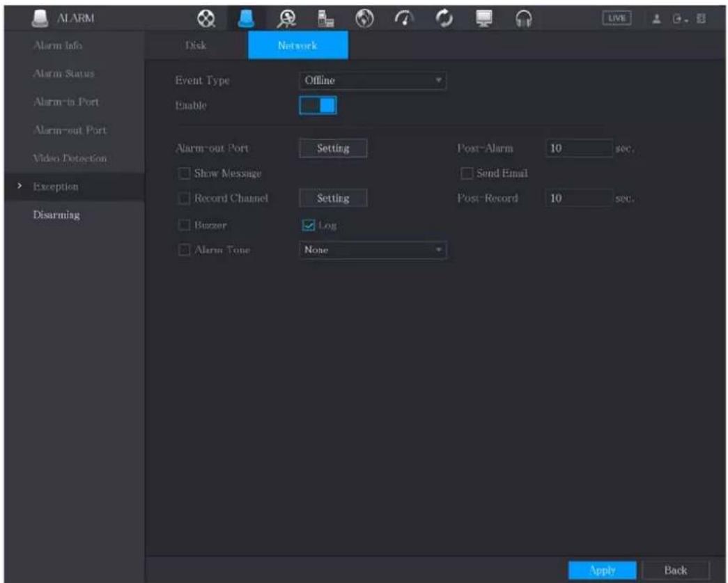
Task: Select the blue alarm siren icon
Action: coord(246,19)
